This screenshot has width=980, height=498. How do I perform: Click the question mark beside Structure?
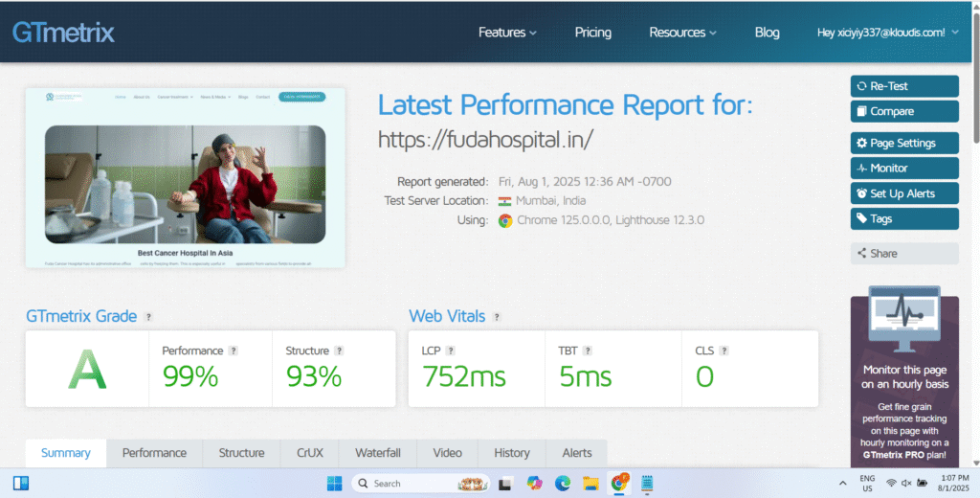point(339,351)
